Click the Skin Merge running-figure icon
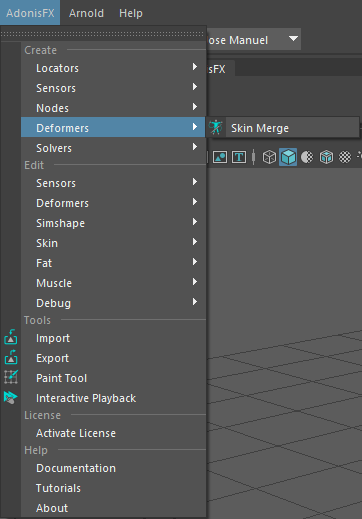 pyautogui.click(x=216, y=127)
